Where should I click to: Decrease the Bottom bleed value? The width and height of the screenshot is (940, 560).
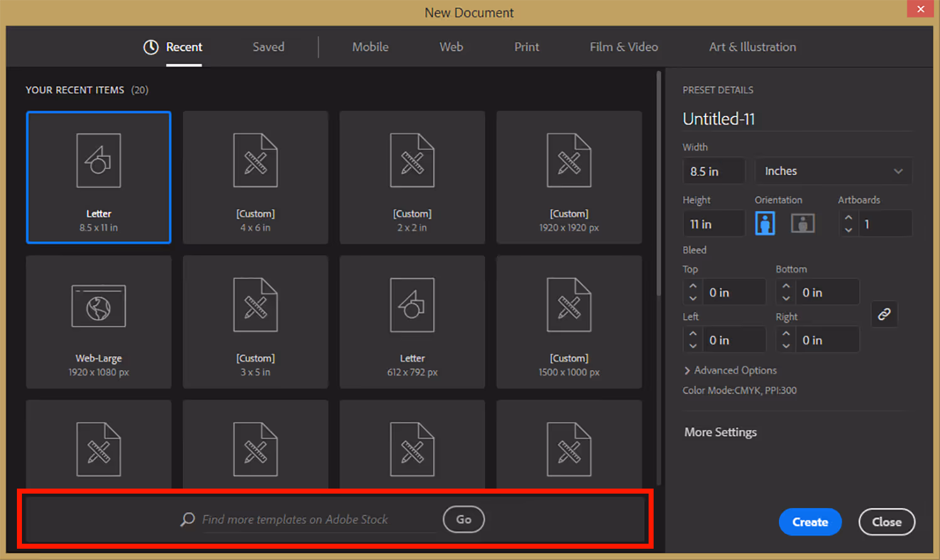[x=786, y=298]
